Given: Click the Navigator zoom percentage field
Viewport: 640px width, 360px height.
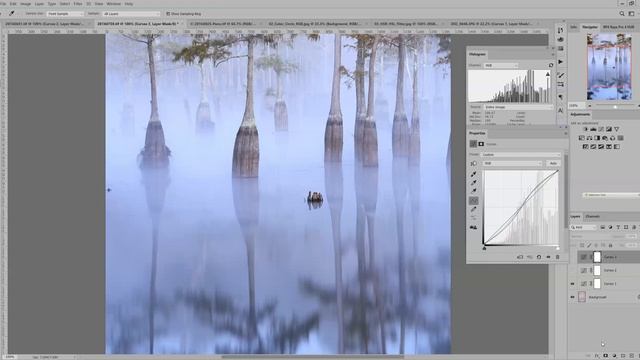Looking at the screenshot, I should pyautogui.click(x=577, y=106).
